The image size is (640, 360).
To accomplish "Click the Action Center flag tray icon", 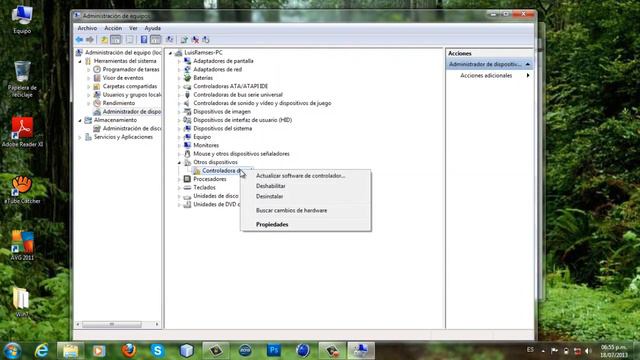I will point(554,351).
